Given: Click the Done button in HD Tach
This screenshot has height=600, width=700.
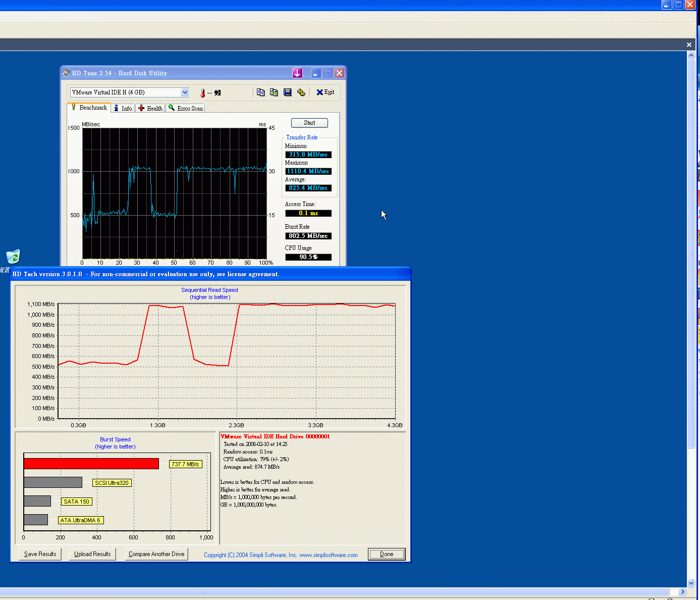Looking at the screenshot, I should coord(387,554).
